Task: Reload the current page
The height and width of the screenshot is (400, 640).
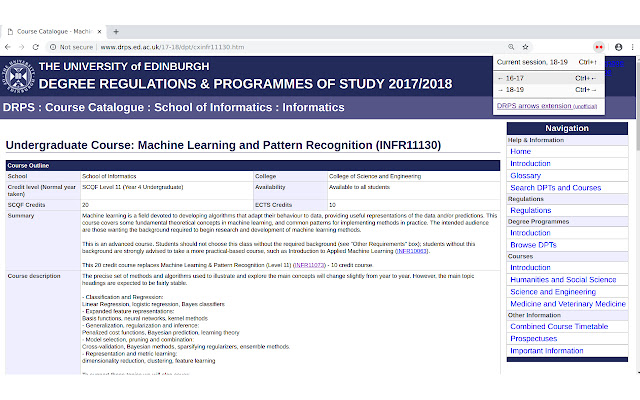Action: click(36, 47)
